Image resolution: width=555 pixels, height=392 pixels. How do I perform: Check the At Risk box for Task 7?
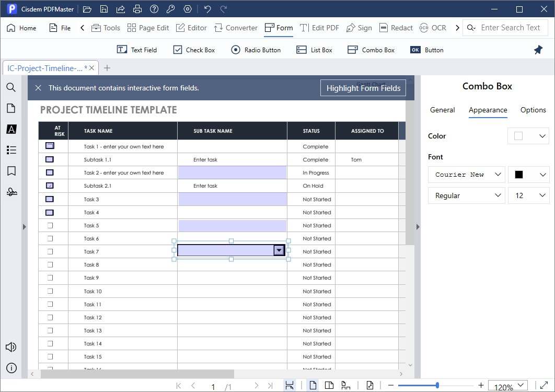click(50, 252)
